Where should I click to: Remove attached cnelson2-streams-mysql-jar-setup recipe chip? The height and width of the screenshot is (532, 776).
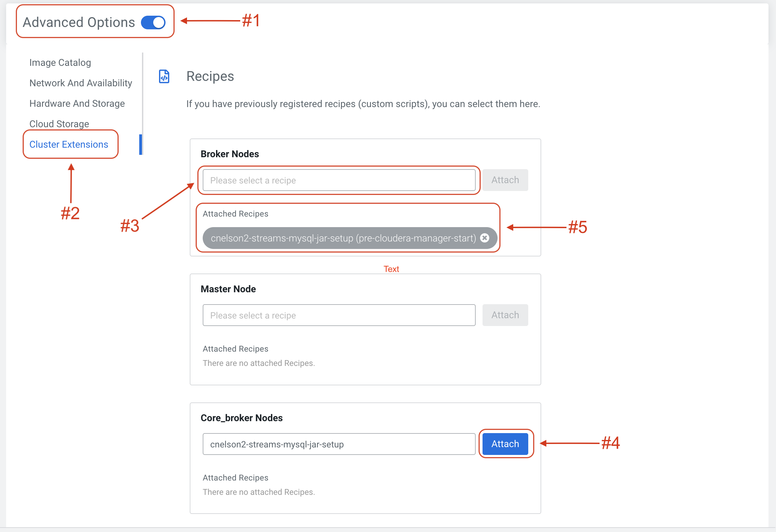click(x=485, y=238)
